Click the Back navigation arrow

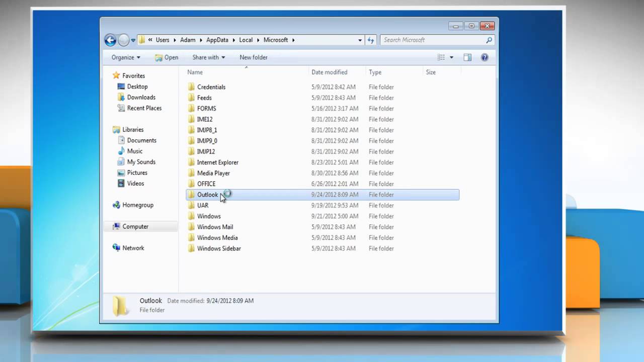[110, 40]
